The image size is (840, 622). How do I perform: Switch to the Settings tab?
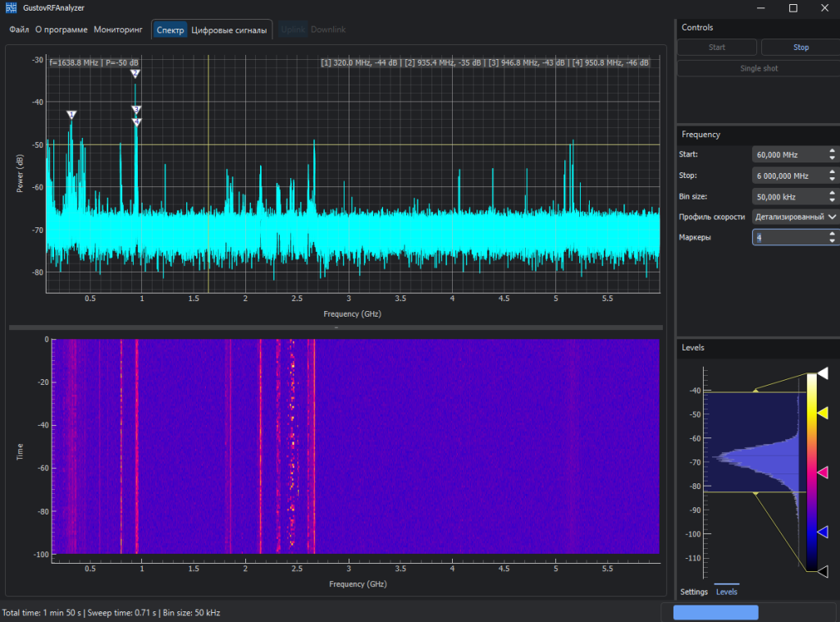click(694, 592)
